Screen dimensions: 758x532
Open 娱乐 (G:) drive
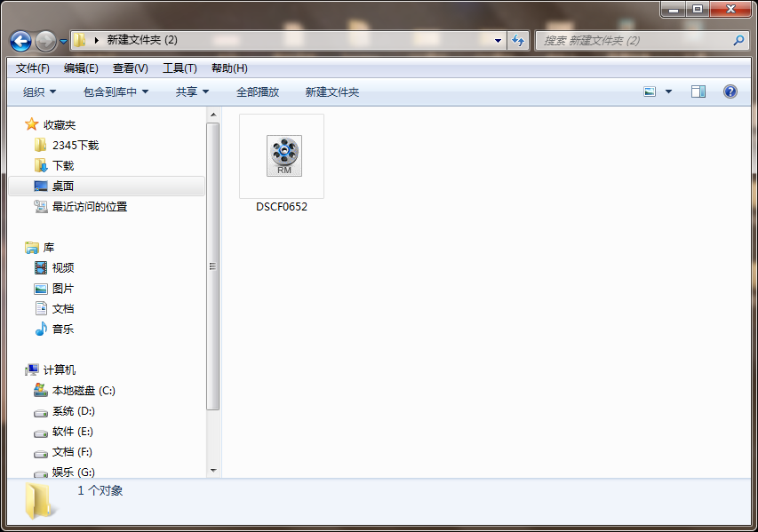click(x=74, y=472)
